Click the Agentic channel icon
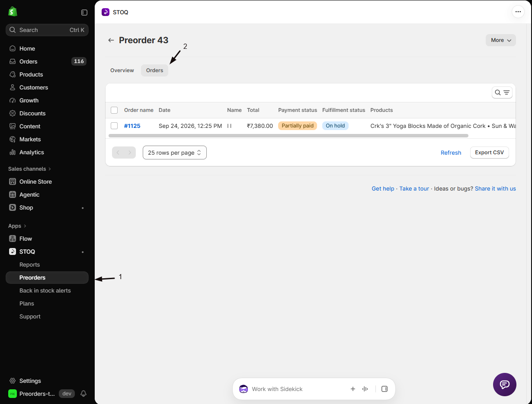This screenshot has width=532, height=404. [13, 194]
